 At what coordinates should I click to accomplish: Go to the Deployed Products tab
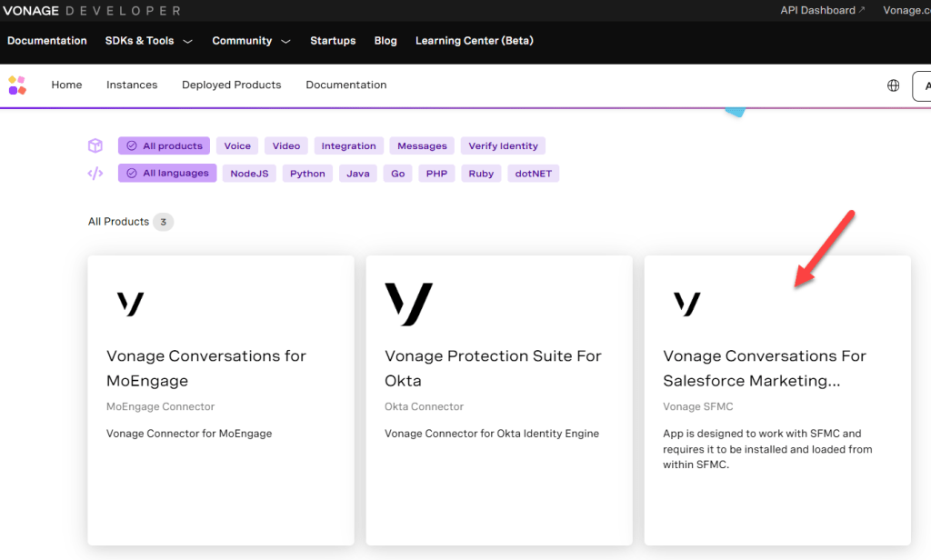pyautogui.click(x=232, y=85)
